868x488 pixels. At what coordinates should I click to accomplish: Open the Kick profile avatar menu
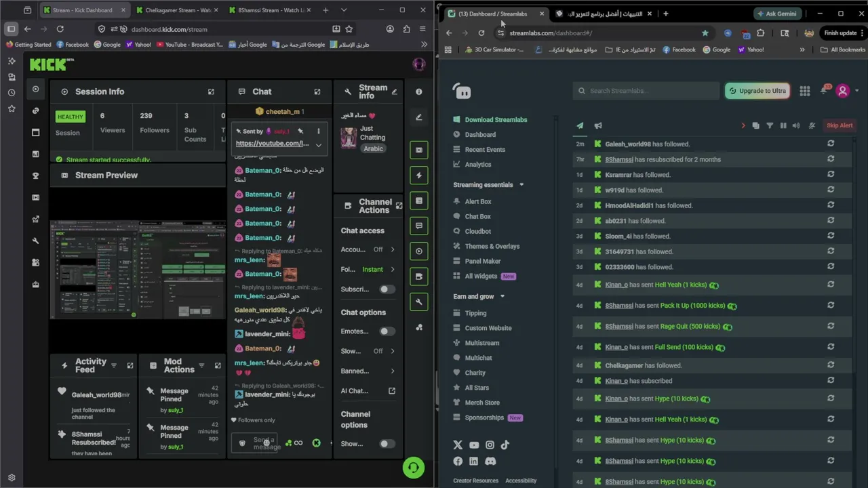tap(418, 64)
